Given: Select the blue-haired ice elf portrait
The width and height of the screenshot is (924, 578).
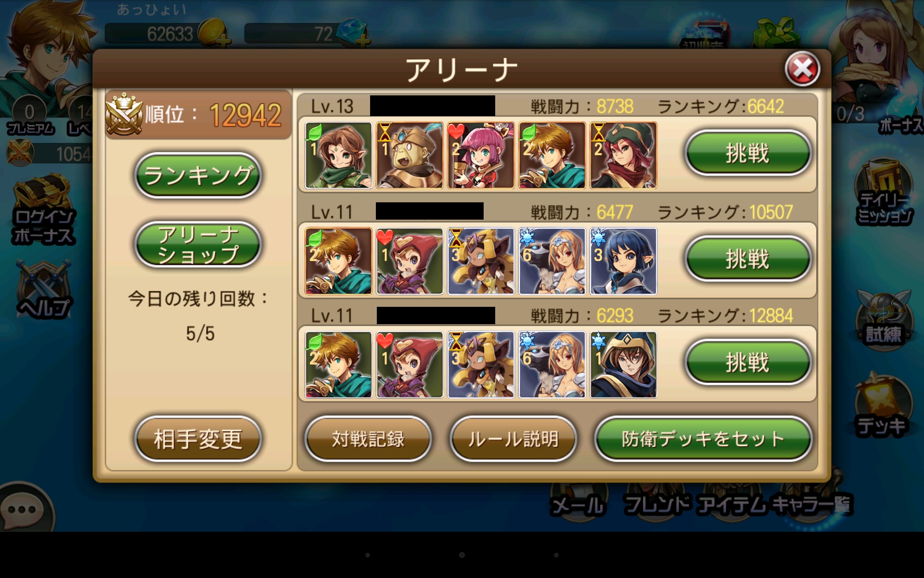Looking at the screenshot, I should pos(623,261).
